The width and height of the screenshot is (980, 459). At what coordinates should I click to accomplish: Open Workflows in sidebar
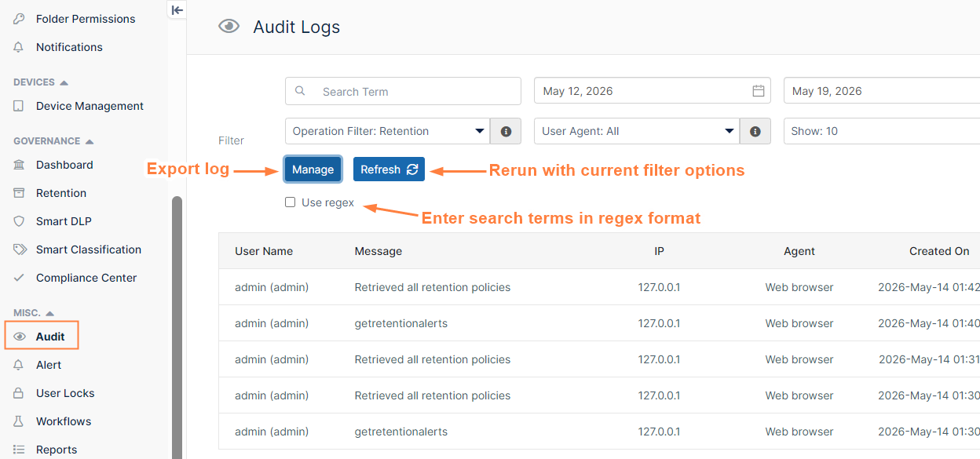tap(64, 421)
